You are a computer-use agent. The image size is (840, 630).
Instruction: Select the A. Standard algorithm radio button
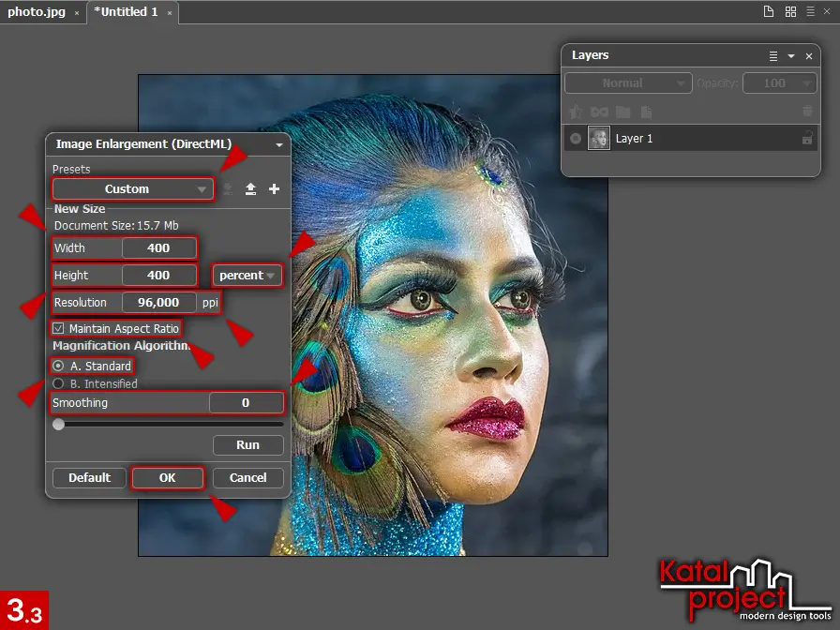(x=58, y=366)
